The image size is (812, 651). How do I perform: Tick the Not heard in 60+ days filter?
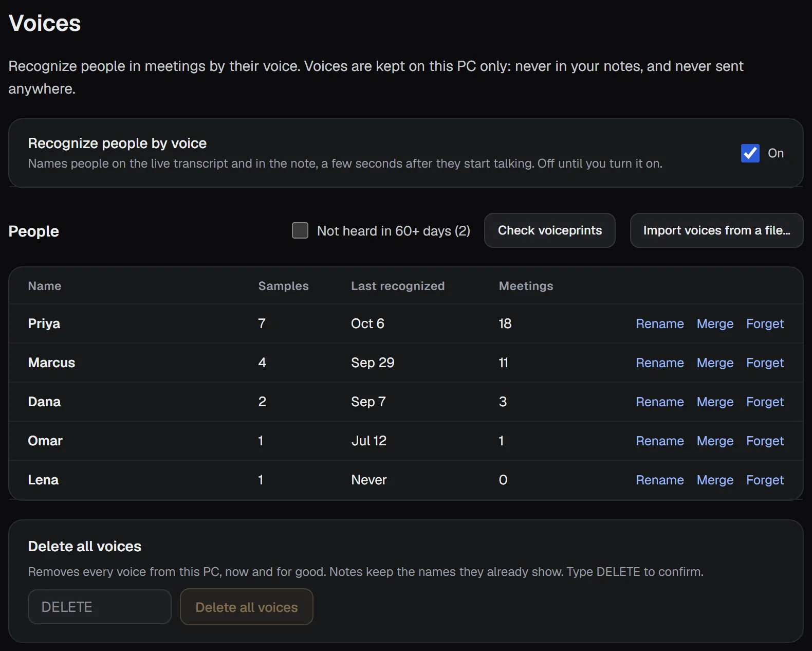300,230
